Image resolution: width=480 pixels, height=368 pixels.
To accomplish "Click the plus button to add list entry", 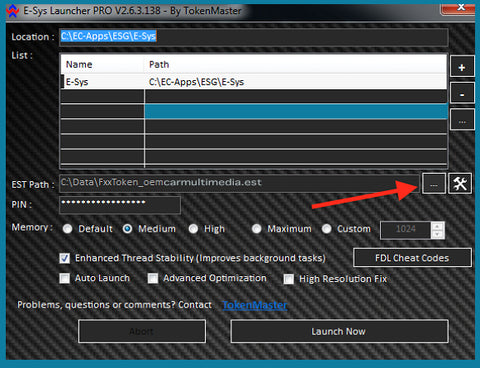I will (x=462, y=67).
